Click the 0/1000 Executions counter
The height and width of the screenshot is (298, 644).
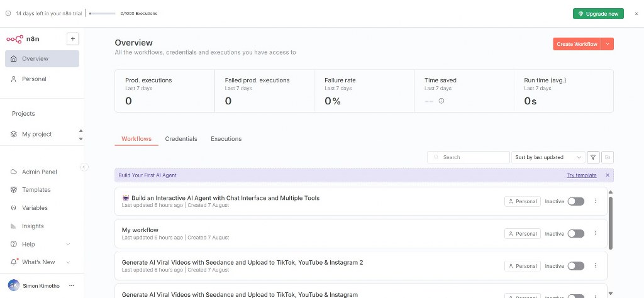click(139, 14)
